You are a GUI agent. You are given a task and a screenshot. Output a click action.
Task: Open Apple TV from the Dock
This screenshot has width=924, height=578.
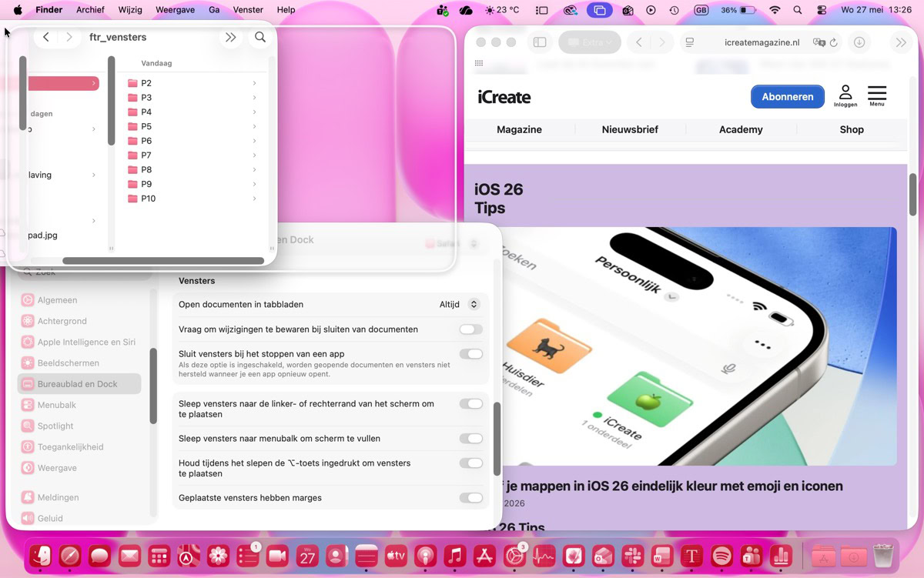pyautogui.click(x=396, y=556)
